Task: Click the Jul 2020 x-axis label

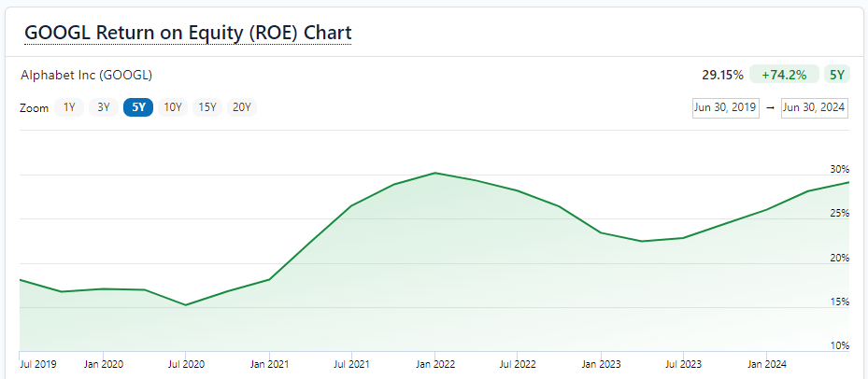Action: 187,365
